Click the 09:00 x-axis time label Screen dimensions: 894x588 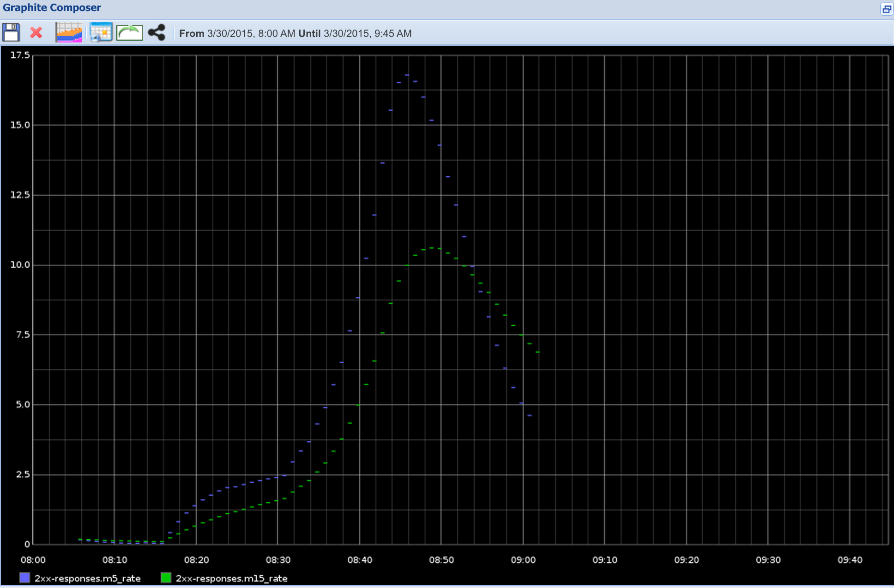point(523,560)
